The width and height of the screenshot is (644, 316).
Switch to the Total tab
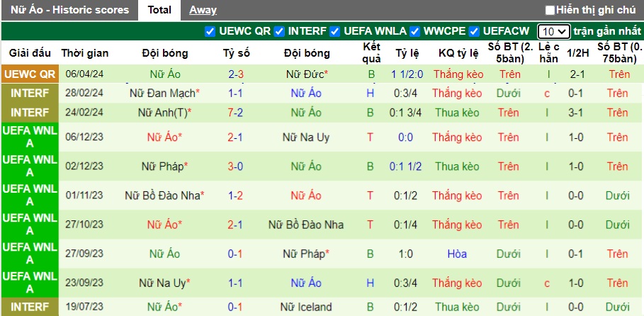tap(159, 10)
